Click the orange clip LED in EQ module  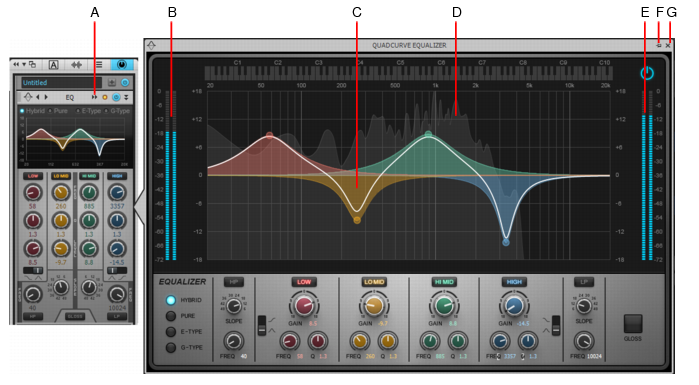(105, 97)
